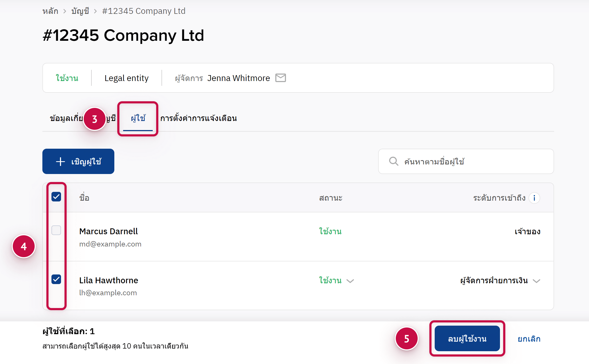Open the ข้อมูลเกี่ยวกับบัญชี tab
Viewport: 589px width, 364px height.
pos(67,118)
